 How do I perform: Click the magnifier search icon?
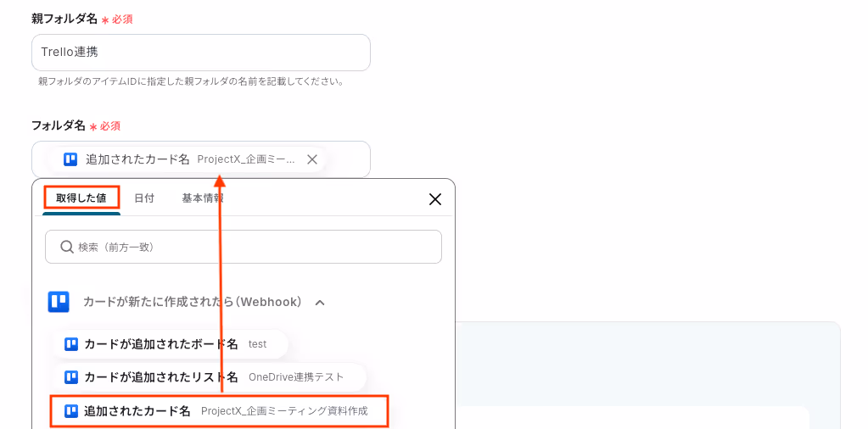[x=66, y=247]
